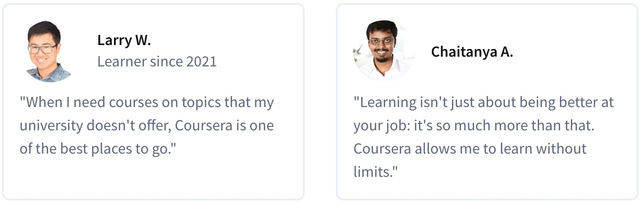Click the line 'Coursera allows me to learn without'

[x=470, y=148]
